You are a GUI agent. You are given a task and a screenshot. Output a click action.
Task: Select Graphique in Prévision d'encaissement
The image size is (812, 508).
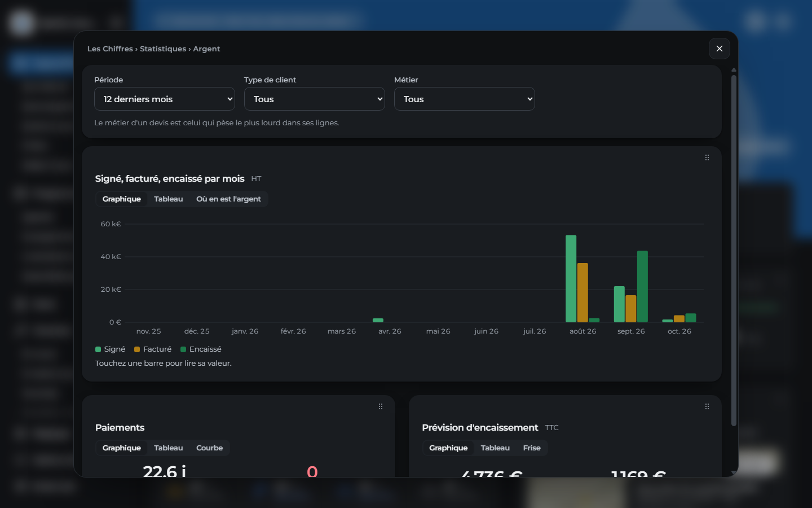click(448, 448)
